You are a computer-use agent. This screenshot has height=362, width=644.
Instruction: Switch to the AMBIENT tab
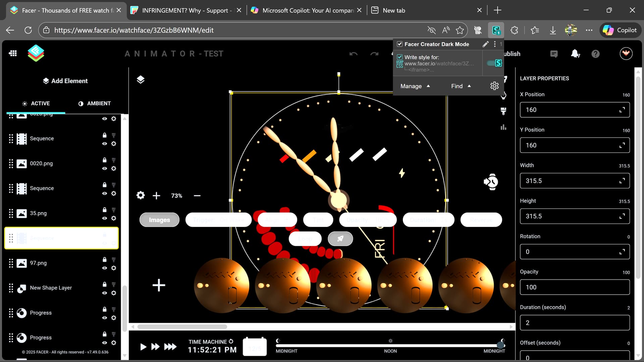(x=94, y=104)
